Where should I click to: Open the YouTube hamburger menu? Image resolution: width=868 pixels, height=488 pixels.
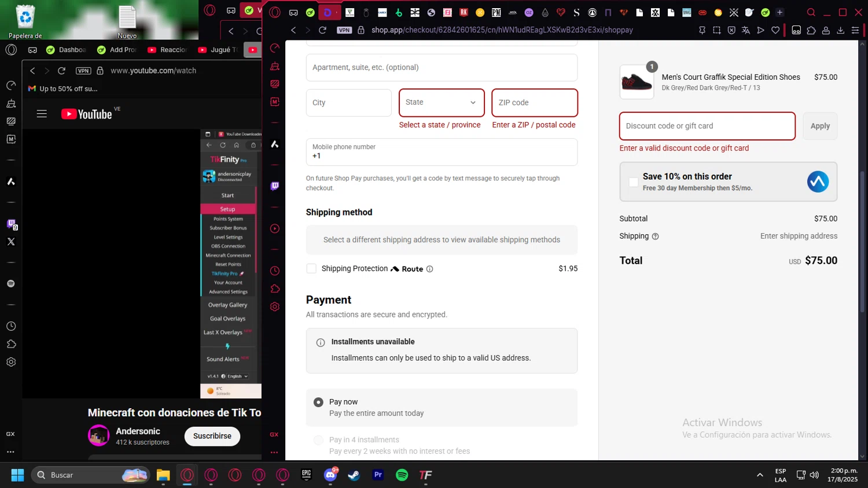[x=42, y=114]
